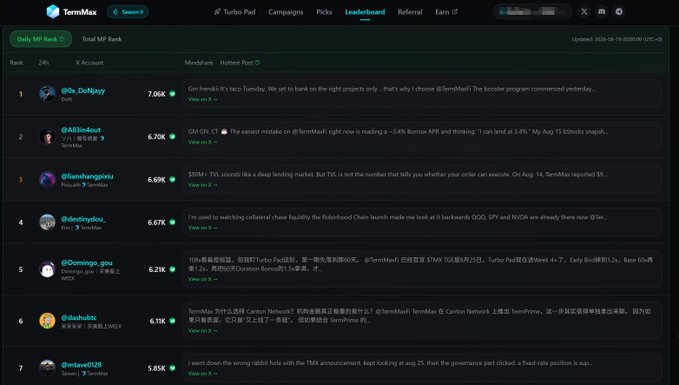Open the Season 0 badge

coord(128,12)
